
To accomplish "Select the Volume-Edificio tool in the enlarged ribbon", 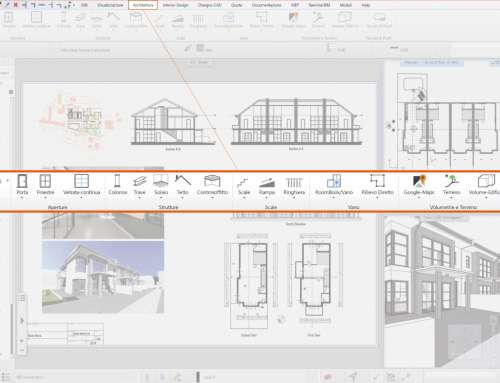I will point(484,185).
